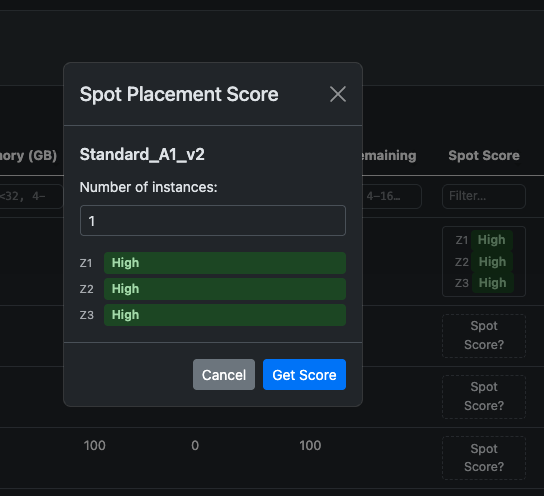This screenshot has height=496, width=544.
Task: Click the Spot Score? button in the third table row
Action: coord(484,396)
